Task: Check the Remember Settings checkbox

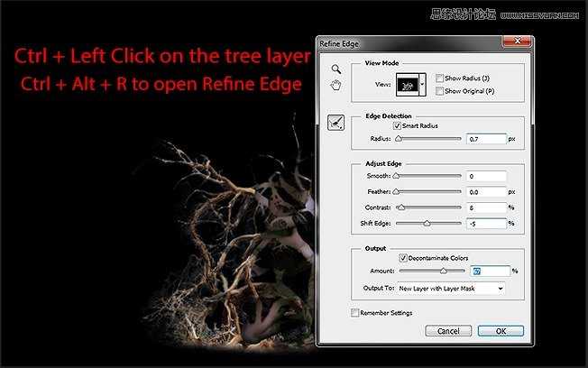Action: 354,312
